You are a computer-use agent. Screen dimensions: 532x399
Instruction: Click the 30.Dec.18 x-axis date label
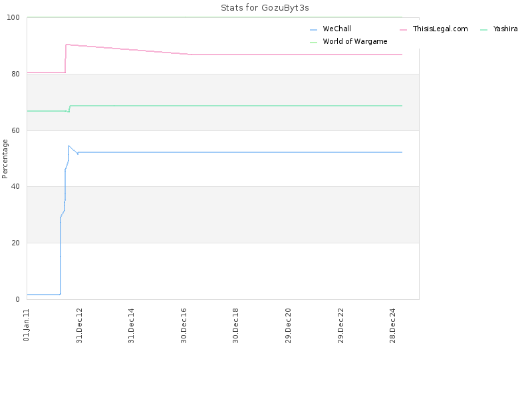236,325
